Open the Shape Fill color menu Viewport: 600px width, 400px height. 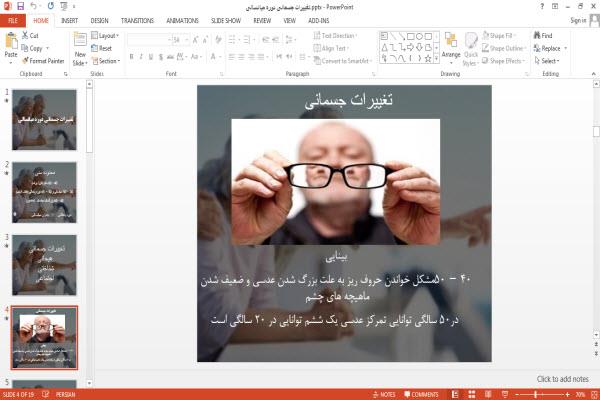(x=499, y=36)
